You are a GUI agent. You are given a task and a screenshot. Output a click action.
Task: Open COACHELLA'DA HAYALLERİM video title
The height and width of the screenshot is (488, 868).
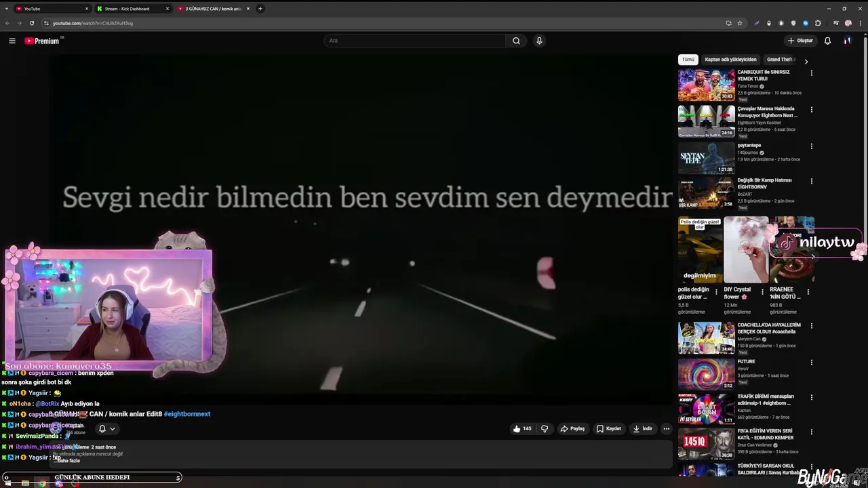point(769,328)
